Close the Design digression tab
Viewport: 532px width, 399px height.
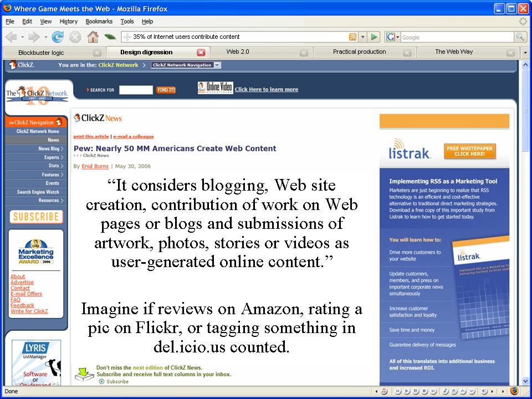(201, 53)
